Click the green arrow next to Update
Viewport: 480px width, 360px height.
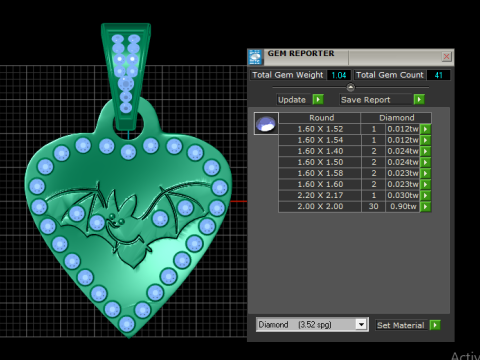pyautogui.click(x=318, y=99)
